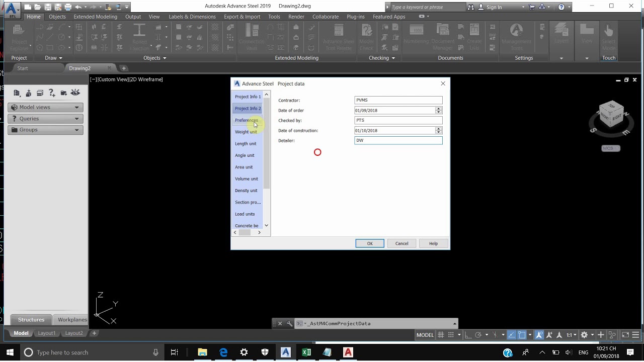This screenshot has width=644, height=362.
Task: Click the Plot printer icon in quick access toolbar
Action: click(67, 7)
